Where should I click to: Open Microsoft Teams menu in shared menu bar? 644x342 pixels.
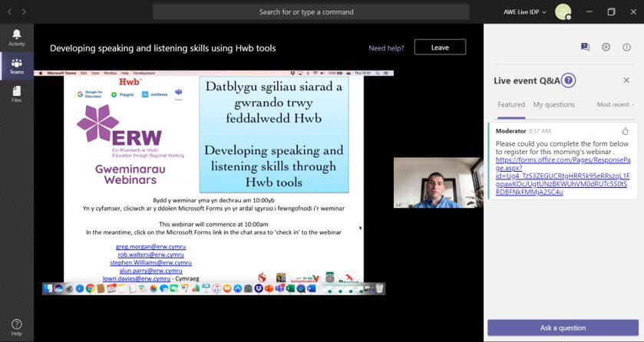(x=61, y=73)
